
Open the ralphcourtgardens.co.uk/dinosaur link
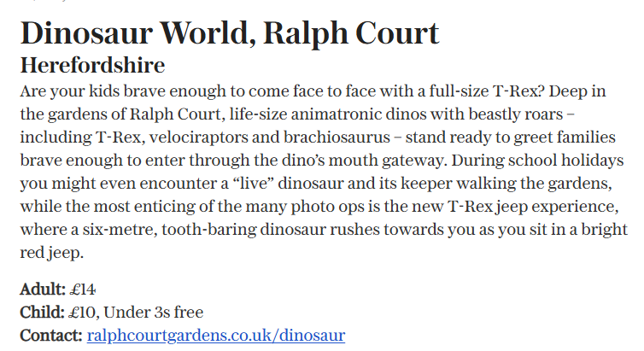216,336
